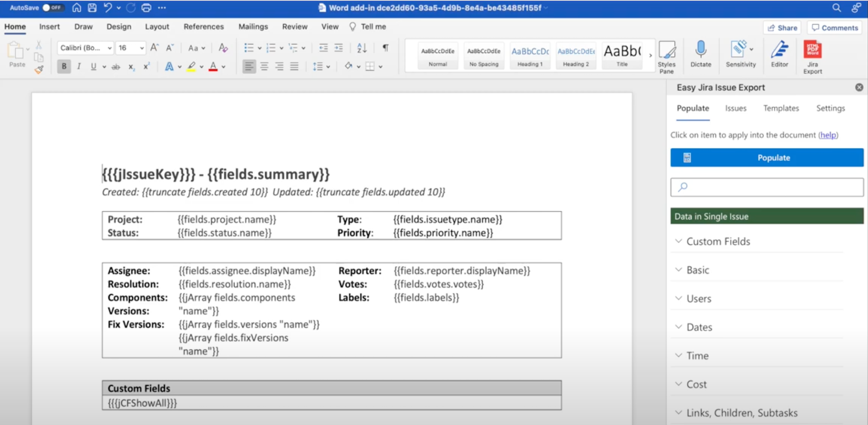Open the References ribbon tab
This screenshot has width=868, height=425.
pos(203,26)
